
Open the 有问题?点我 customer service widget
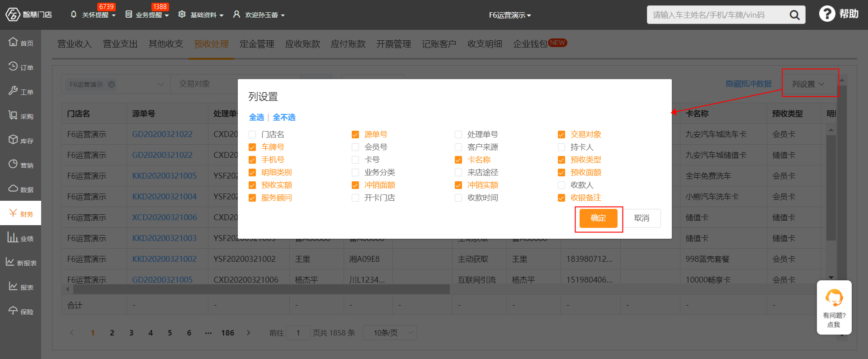coord(834,307)
